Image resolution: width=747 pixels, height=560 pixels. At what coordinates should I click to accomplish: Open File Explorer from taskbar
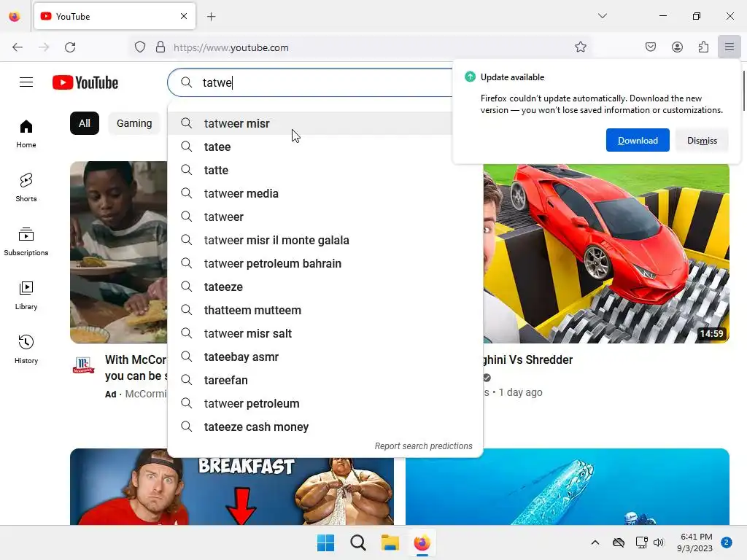click(390, 542)
